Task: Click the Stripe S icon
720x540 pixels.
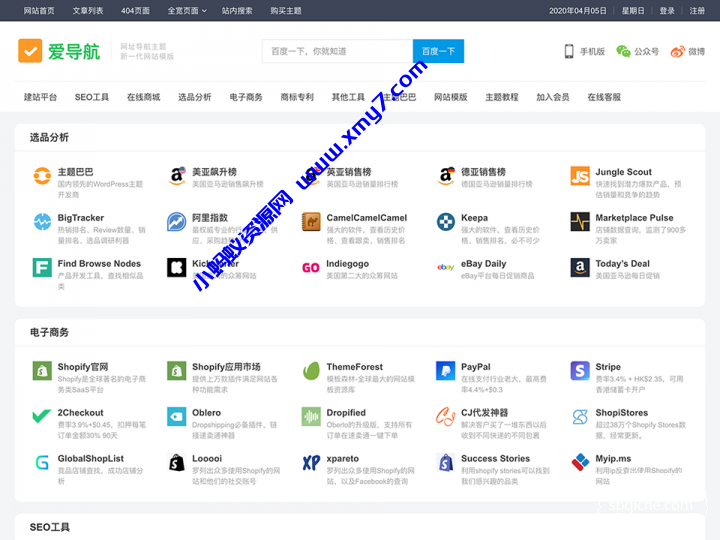Action: 580,371
